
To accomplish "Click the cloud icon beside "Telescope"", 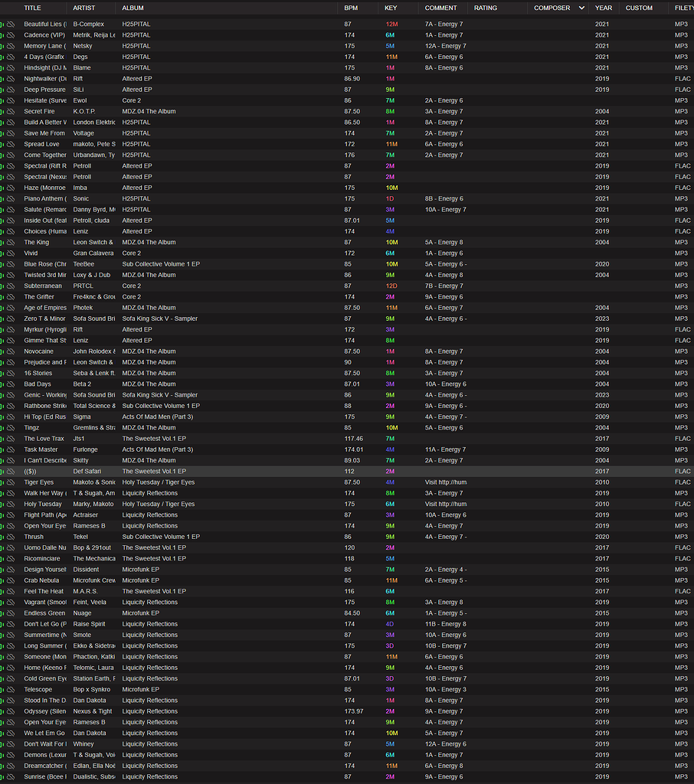I will click(11, 689).
